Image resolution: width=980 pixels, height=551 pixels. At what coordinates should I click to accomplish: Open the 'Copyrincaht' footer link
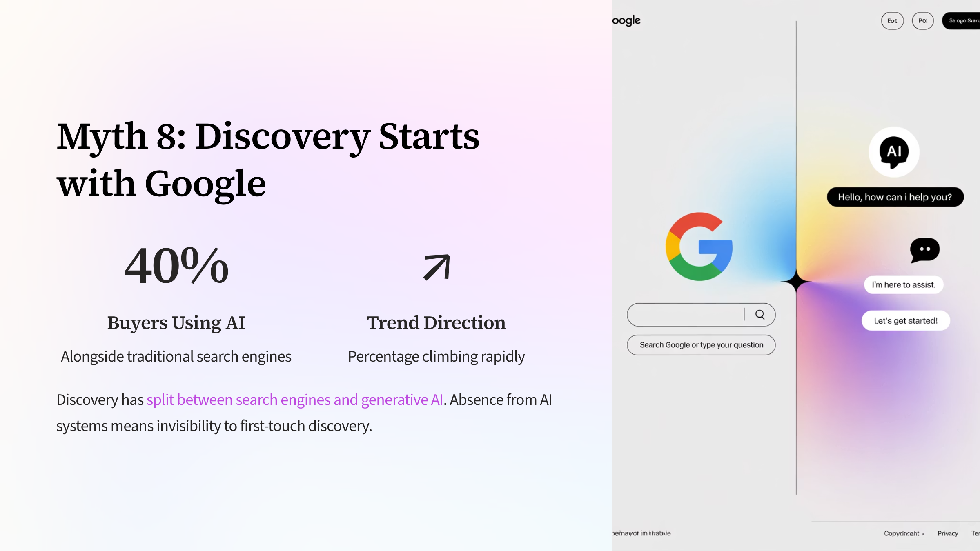pos(904,533)
